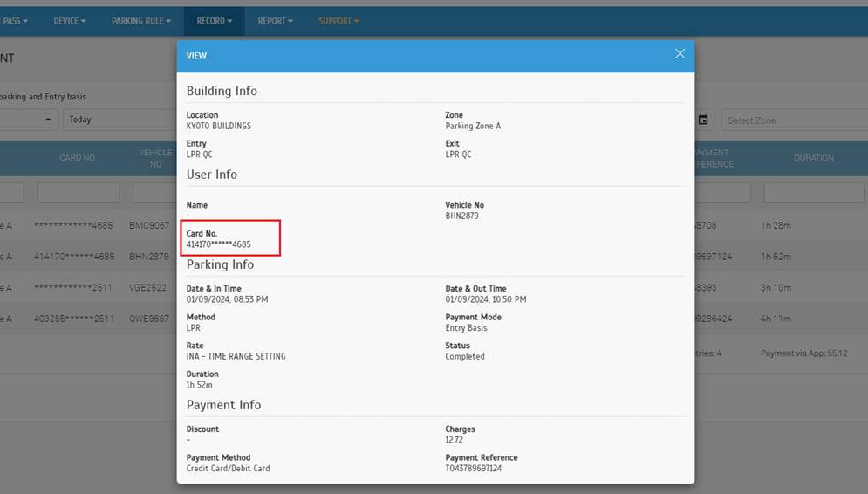Click the SUPPORT menu

point(338,21)
